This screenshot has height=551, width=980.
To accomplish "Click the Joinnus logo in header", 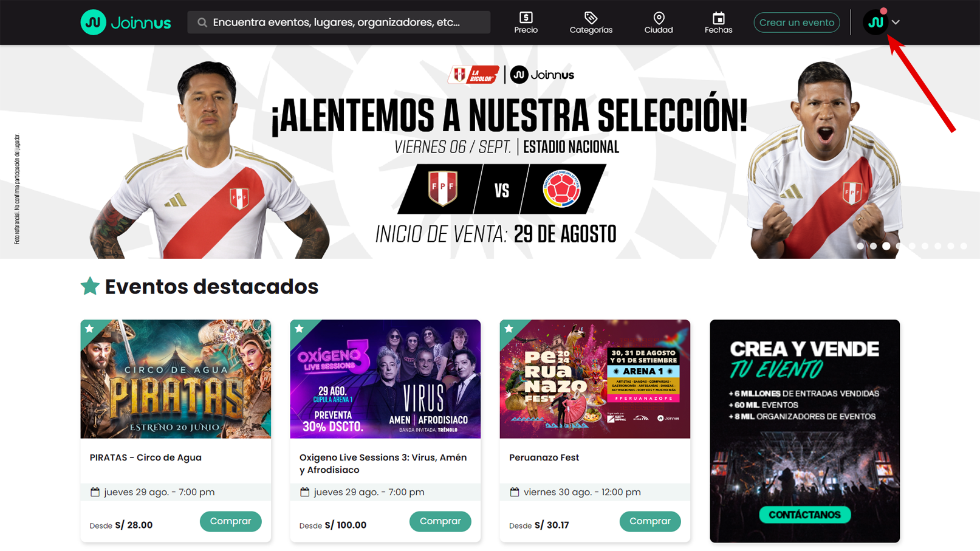I will [x=126, y=22].
